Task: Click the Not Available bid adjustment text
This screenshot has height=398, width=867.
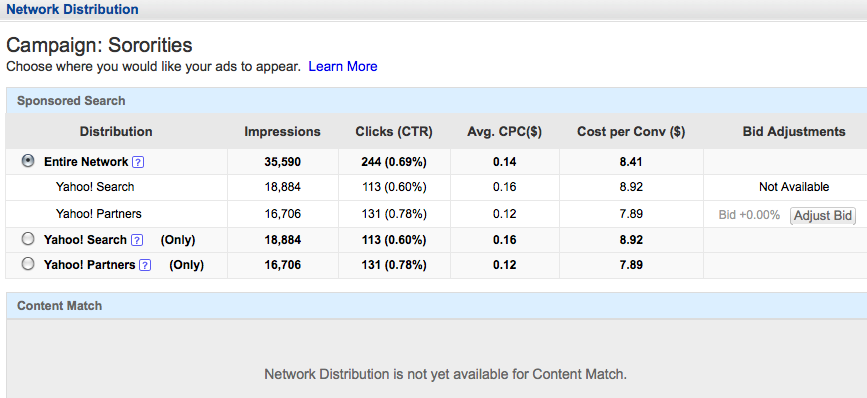Action: [x=794, y=187]
